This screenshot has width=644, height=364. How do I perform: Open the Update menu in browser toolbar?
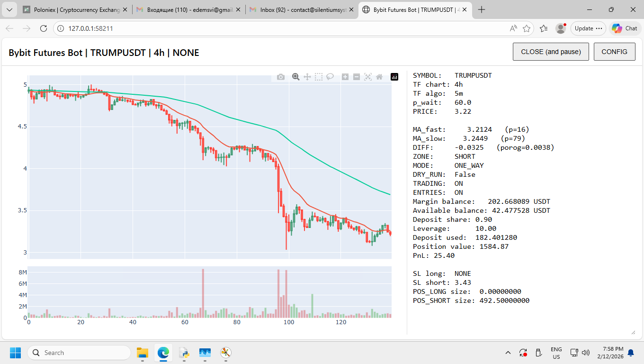click(x=588, y=28)
